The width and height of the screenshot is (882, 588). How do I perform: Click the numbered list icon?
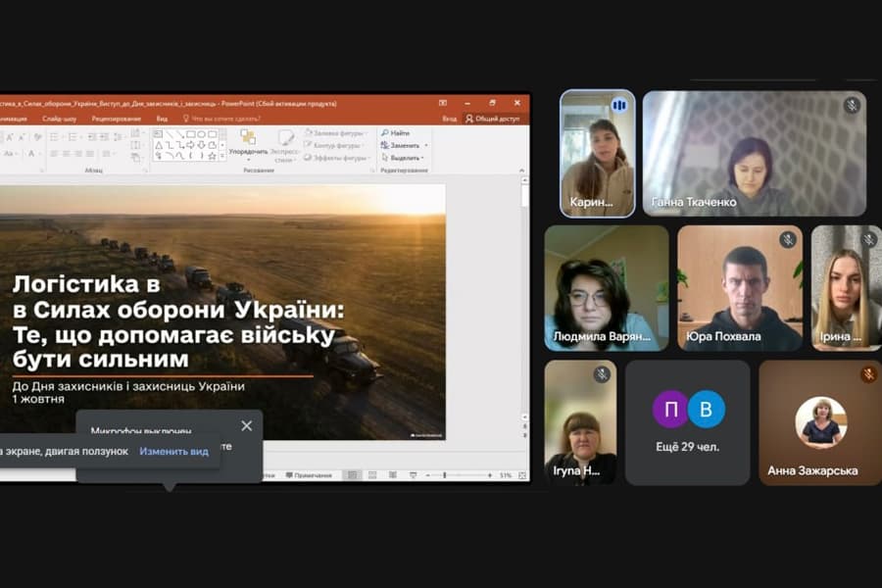(x=73, y=137)
